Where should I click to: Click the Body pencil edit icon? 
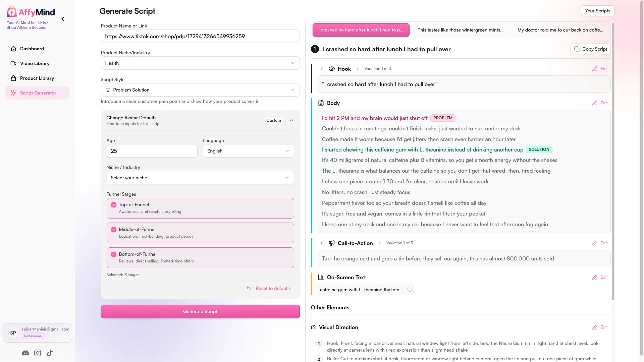point(595,103)
